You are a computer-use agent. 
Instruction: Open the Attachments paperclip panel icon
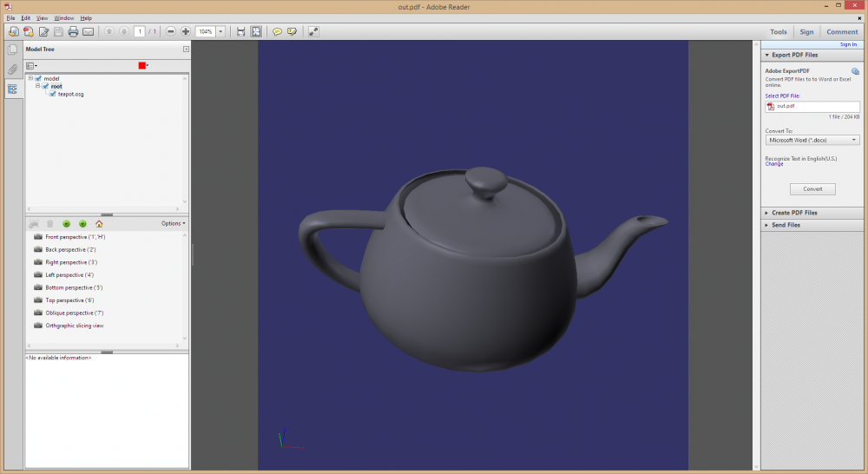click(12, 69)
